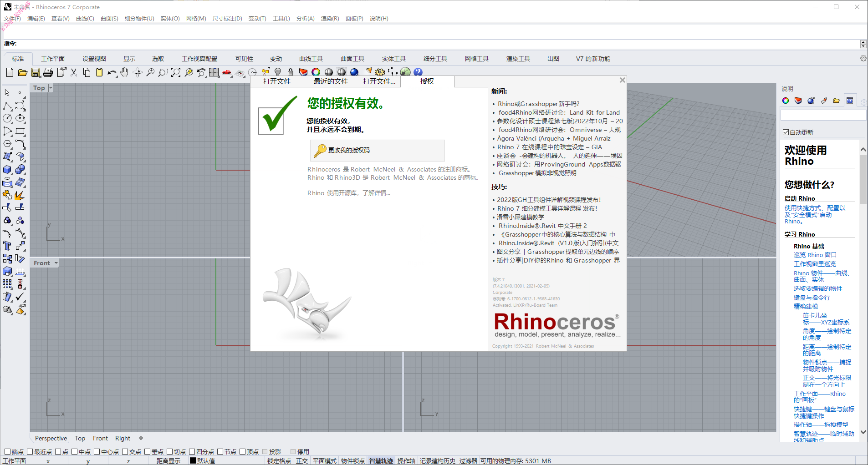868x465 pixels.
Task: Select 最近的文件 tab in splash
Action: [331, 81]
